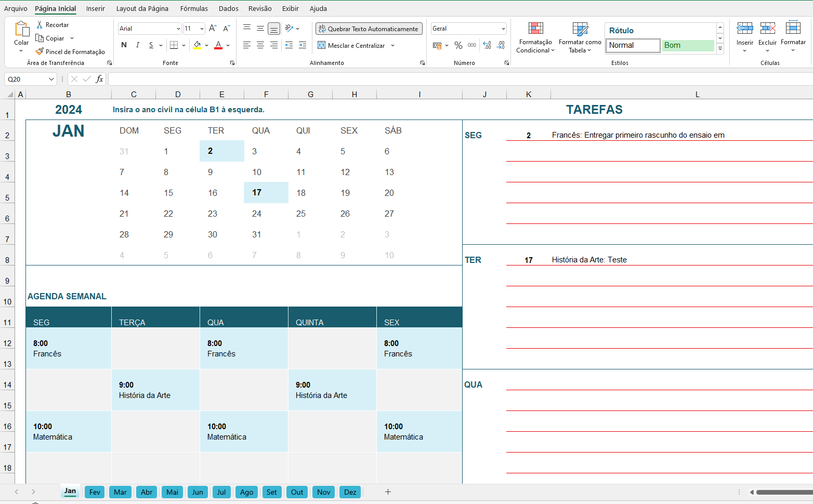Expand the Geral number format dropdown
This screenshot has height=504, width=813.
coord(503,29)
